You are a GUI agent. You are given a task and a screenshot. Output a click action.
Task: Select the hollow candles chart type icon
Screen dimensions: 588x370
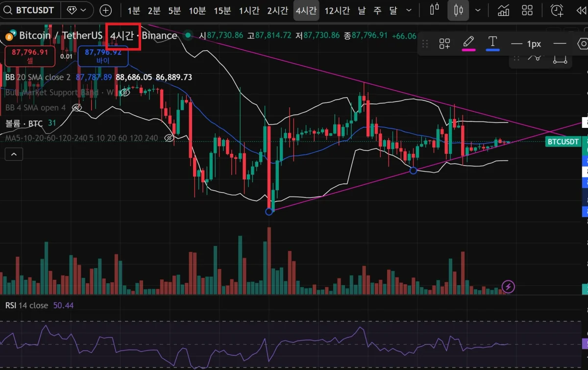pyautogui.click(x=434, y=10)
